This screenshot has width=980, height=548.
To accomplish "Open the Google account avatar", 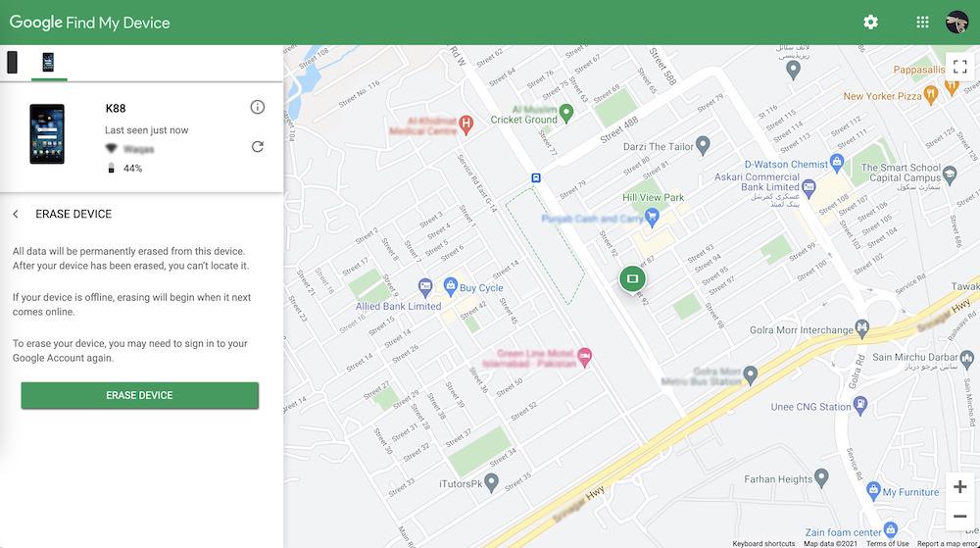I will click(x=956, y=23).
